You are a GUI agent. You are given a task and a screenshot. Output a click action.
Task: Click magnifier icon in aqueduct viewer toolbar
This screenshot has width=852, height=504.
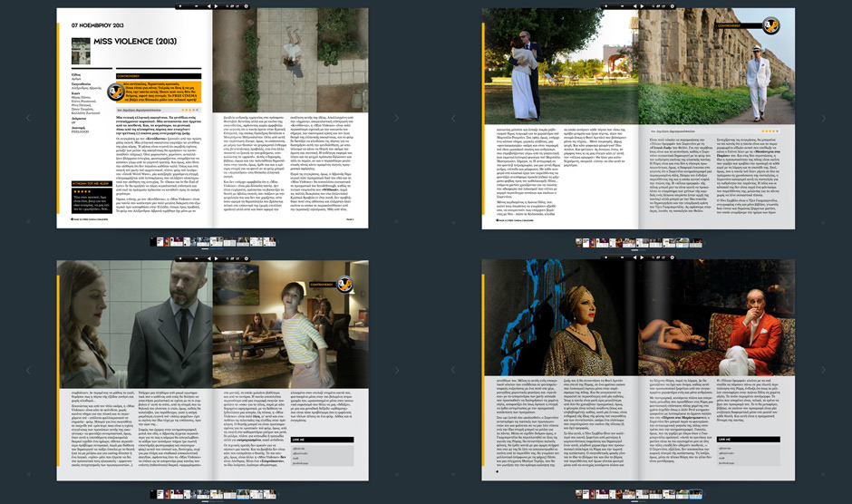click(654, 6)
